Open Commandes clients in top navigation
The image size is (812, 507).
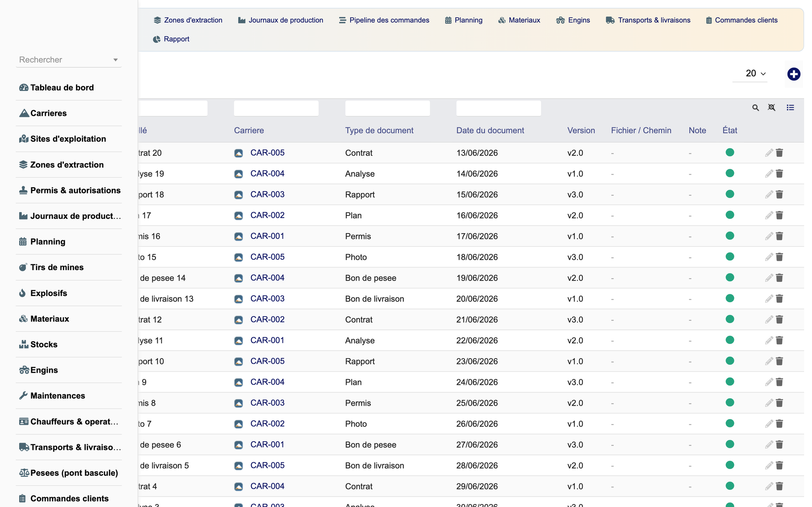[741, 20]
